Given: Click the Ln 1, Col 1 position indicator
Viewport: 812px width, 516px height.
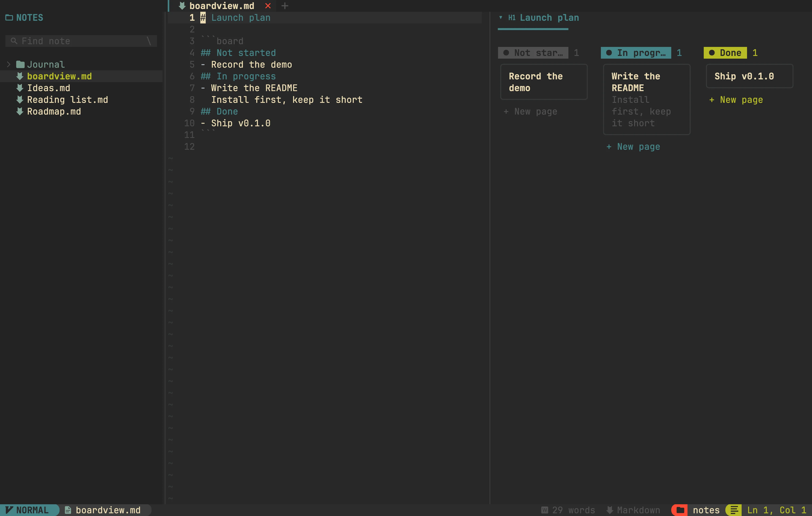Looking at the screenshot, I should coord(777,510).
